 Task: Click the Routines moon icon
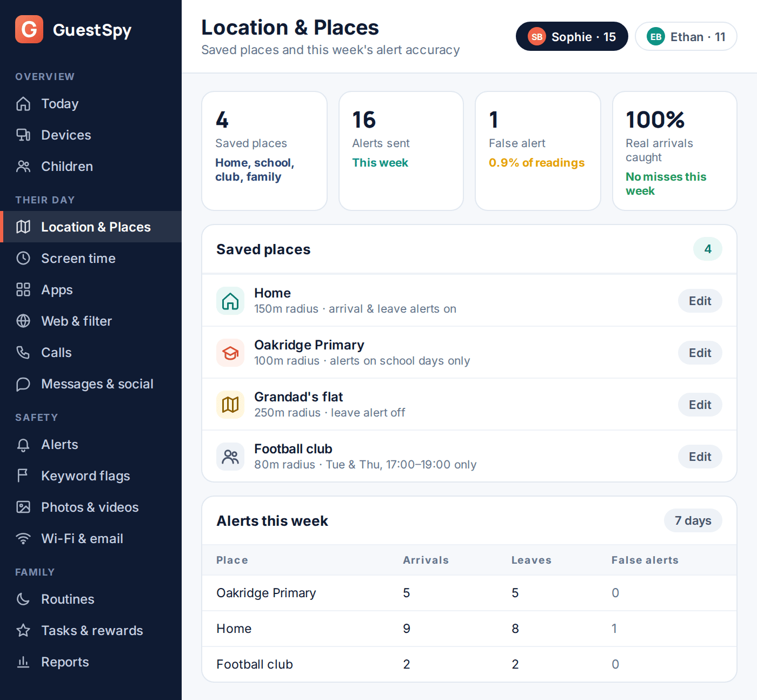[x=23, y=599]
